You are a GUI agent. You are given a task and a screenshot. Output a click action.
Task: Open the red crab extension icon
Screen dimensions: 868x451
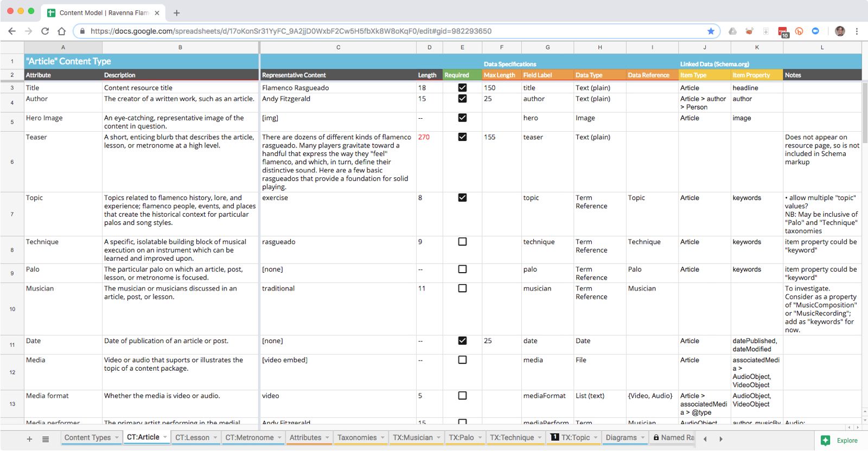point(749,31)
